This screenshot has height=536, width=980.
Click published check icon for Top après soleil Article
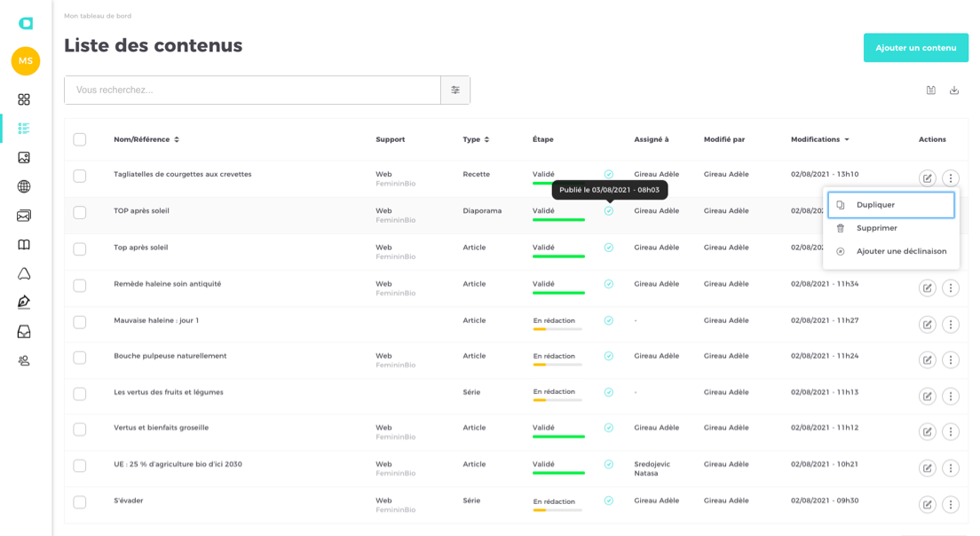(x=608, y=248)
